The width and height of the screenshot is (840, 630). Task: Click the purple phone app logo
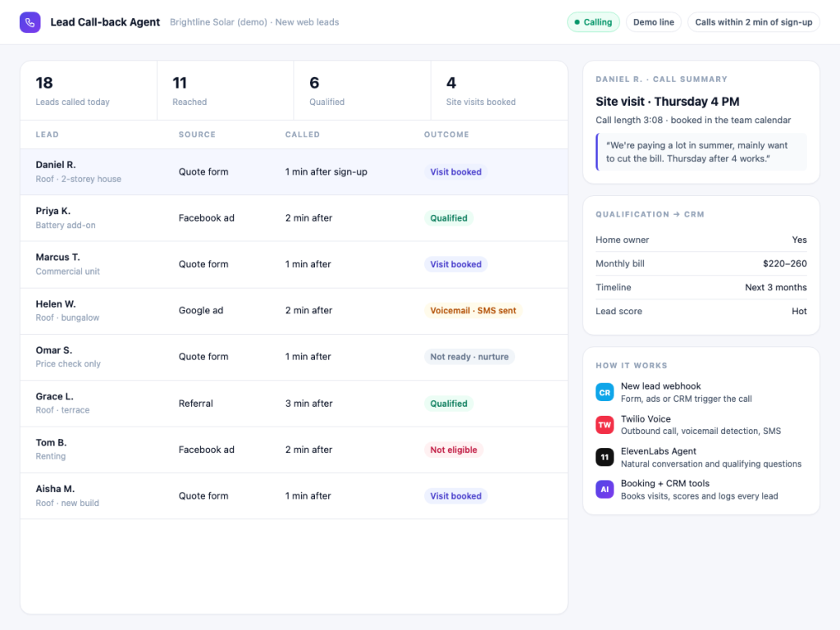[x=30, y=22]
